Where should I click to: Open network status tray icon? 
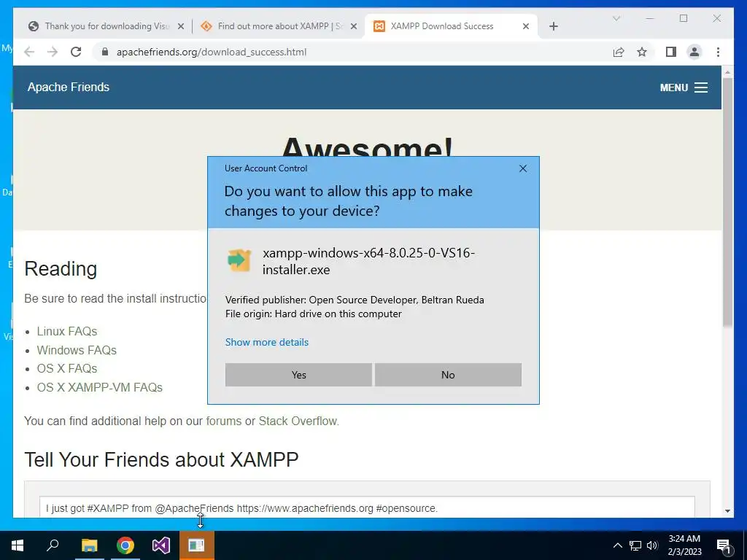click(635, 545)
